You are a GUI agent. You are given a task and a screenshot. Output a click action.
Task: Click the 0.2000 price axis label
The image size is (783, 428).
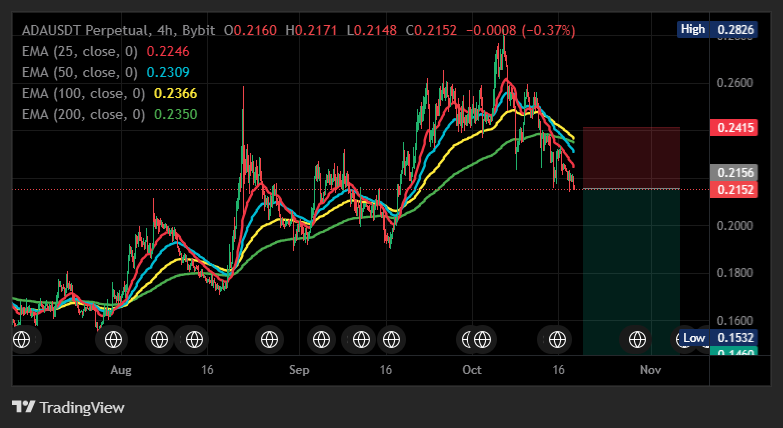pos(735,226)
